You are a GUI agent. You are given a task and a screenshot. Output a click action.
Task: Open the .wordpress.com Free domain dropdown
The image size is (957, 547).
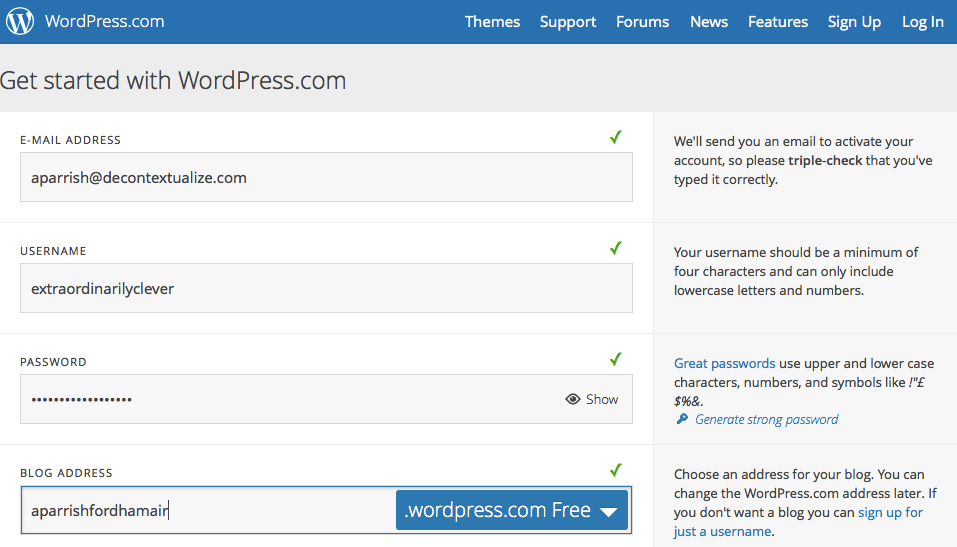[512, 510]
